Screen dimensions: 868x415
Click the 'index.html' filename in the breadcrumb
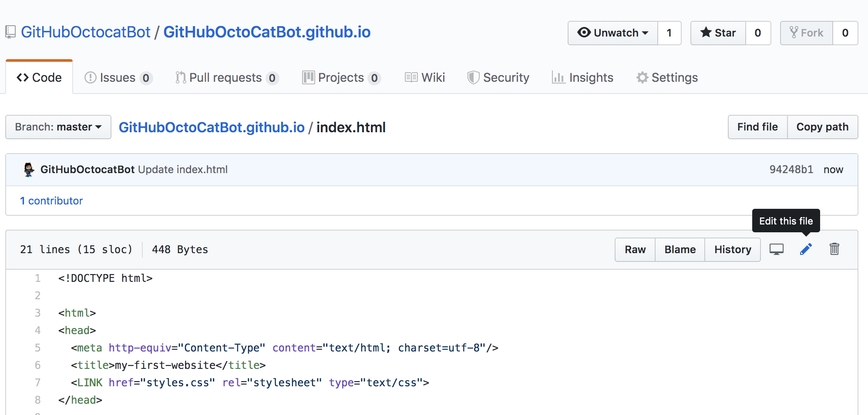click(x=351, y=127)
